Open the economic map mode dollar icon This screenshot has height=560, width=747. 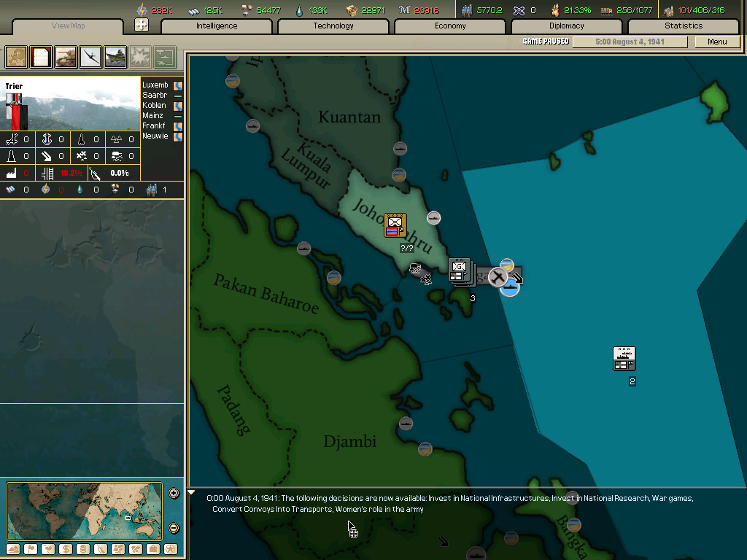(66, 549)
